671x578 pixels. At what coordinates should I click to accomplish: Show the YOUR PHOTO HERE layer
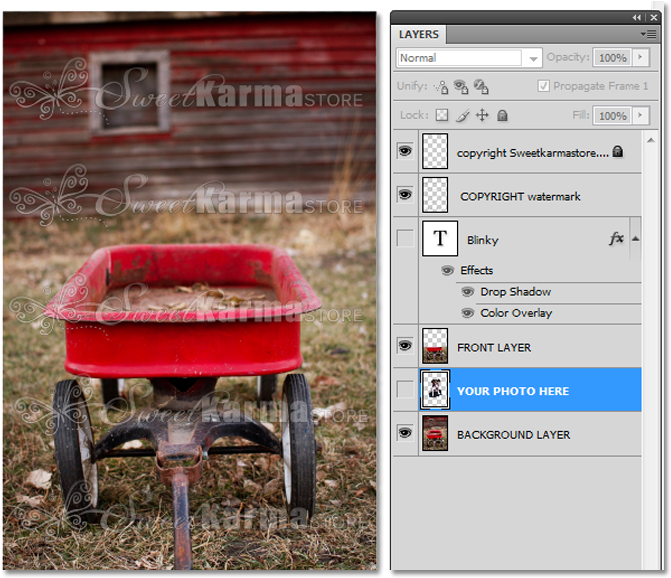[405, 389]
